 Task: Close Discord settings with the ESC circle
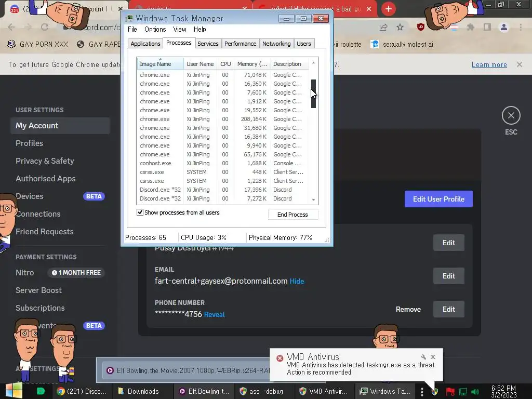[x=511, y=116]
